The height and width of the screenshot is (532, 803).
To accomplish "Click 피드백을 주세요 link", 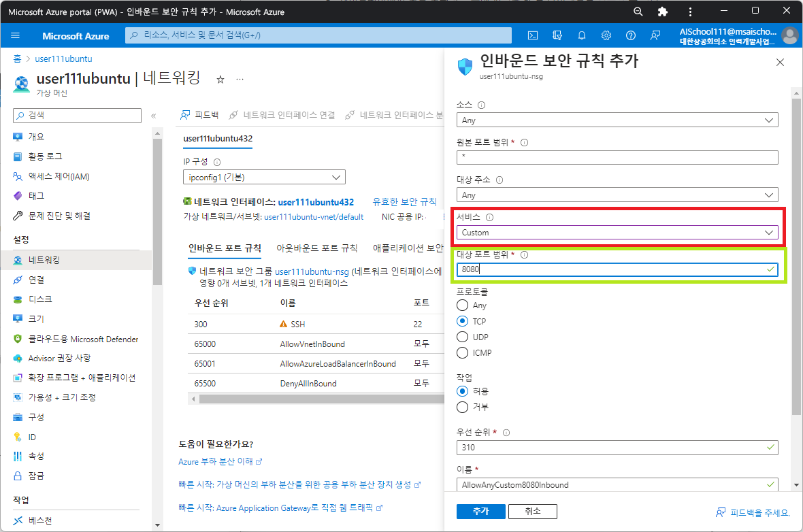I will click(753, 512).
